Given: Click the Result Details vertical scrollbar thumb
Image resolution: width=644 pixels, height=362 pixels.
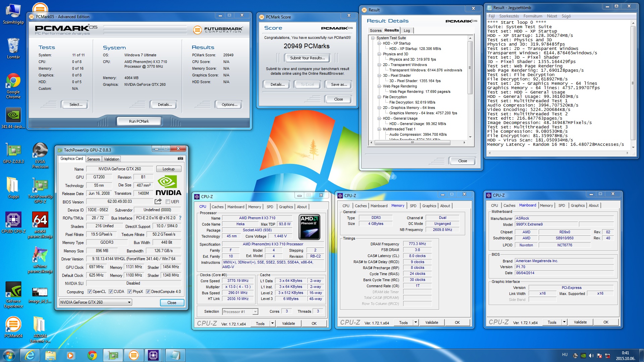Looking at the screenshot, I should click(x=470, y=67).
